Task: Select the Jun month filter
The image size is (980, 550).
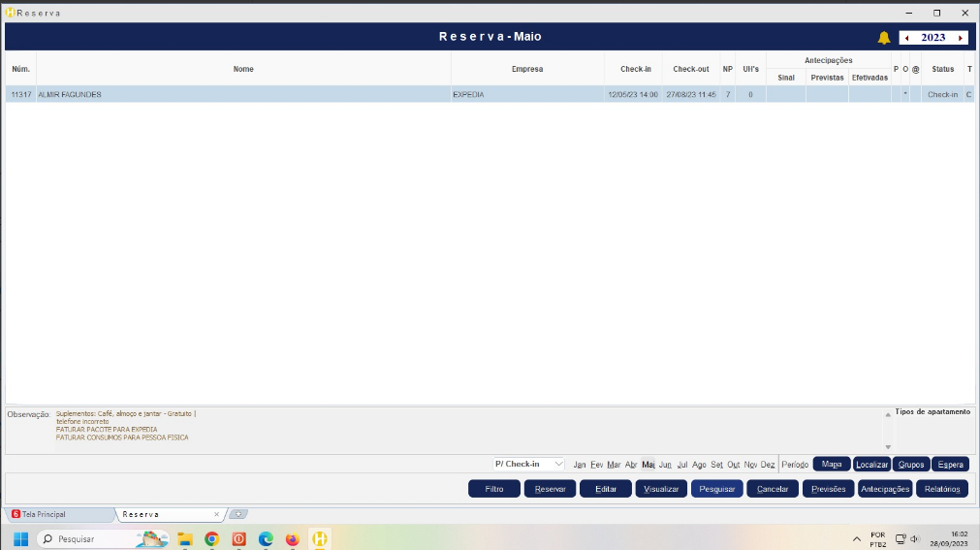Action: [665, 465]
